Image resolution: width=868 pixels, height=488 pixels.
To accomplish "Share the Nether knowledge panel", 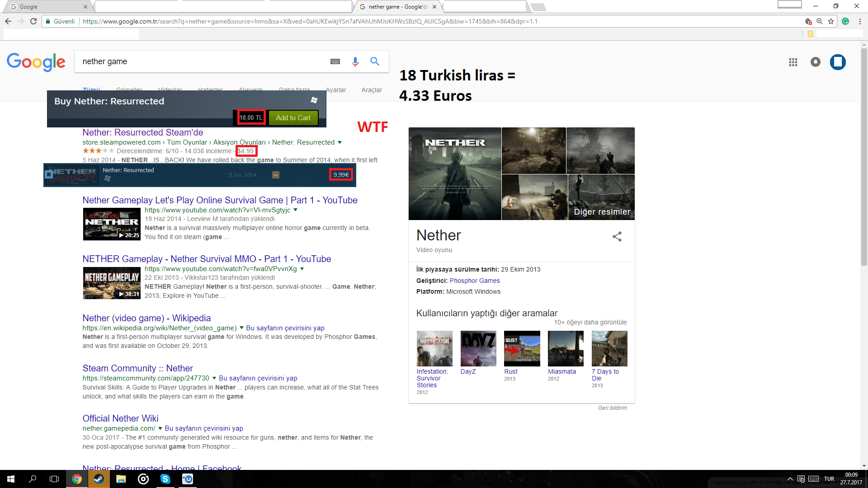I will 617,236.
